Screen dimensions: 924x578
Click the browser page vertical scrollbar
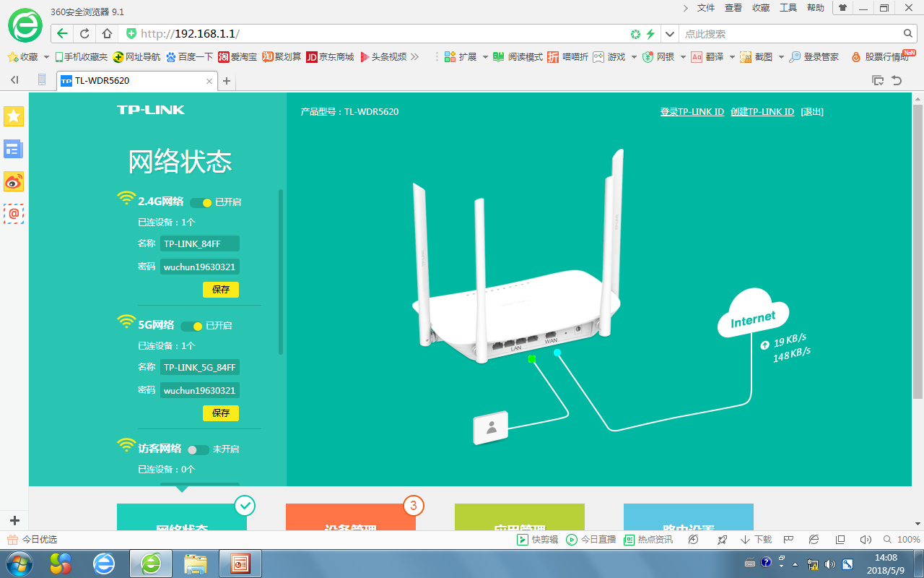(x=918, y=251)
